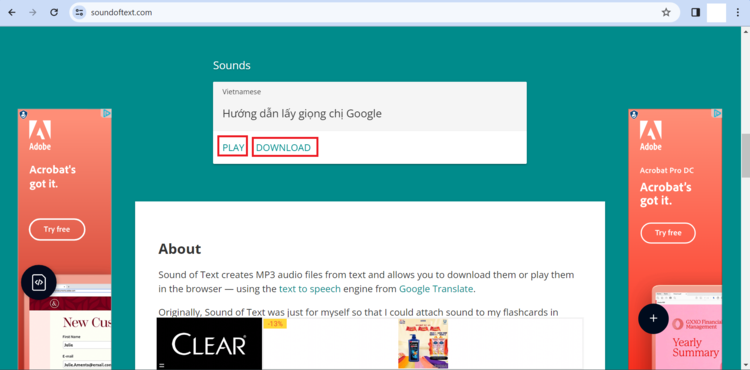
Task: Click the sound text 'Hướng dẫn lấy giọng chị Google'
Action: (x=302, y=114)
